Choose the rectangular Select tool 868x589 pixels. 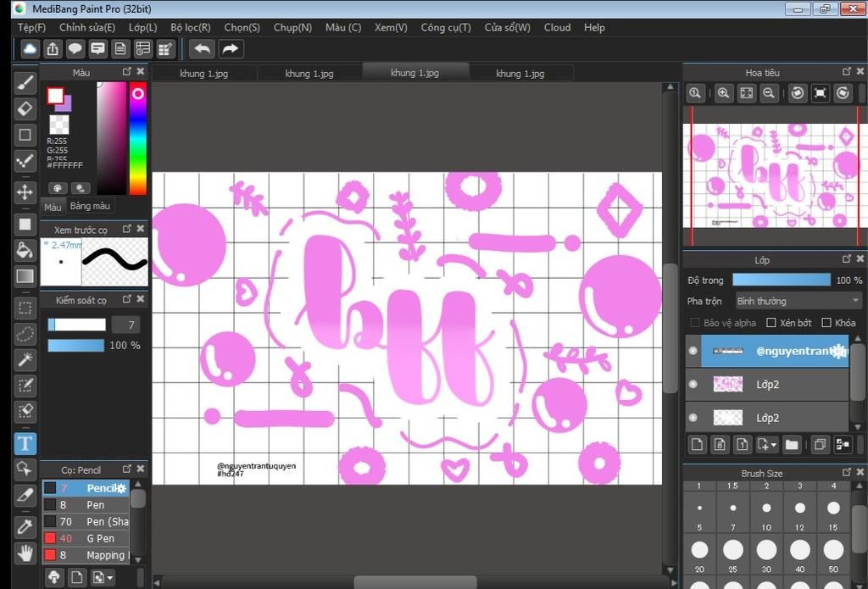(x=25, y=308)
